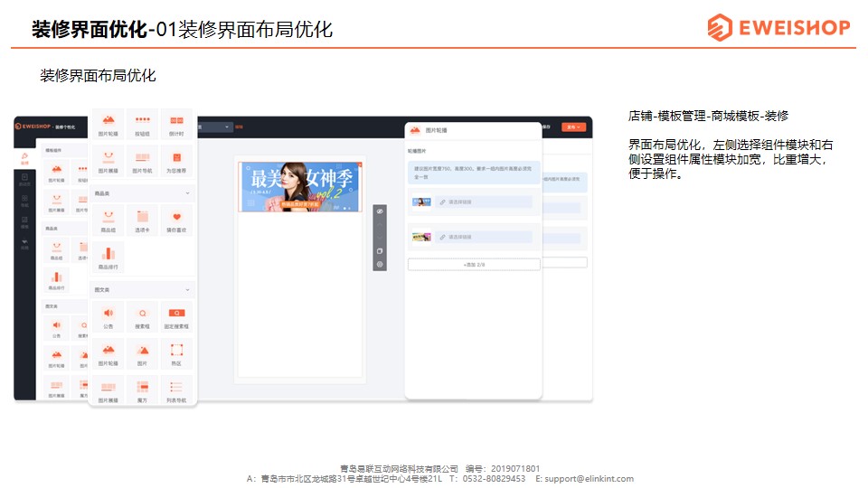Click the 保存 save button in header
This screenshot has height=488, width=868.
pos(547,127)
